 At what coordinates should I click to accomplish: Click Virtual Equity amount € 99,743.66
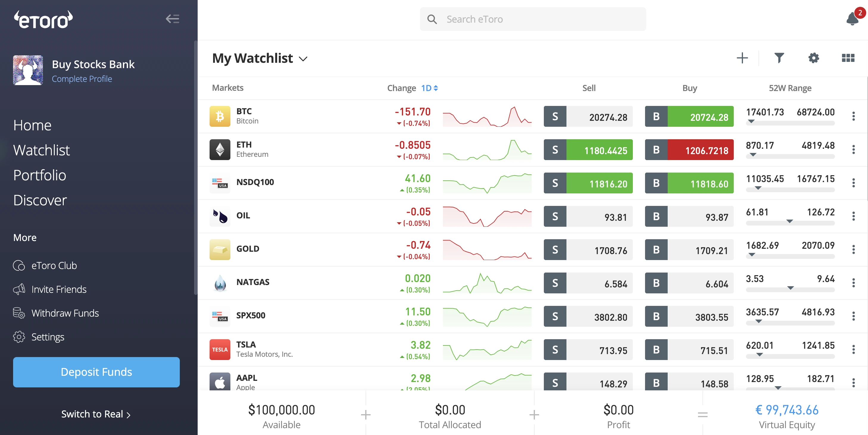tap(787, 410)
